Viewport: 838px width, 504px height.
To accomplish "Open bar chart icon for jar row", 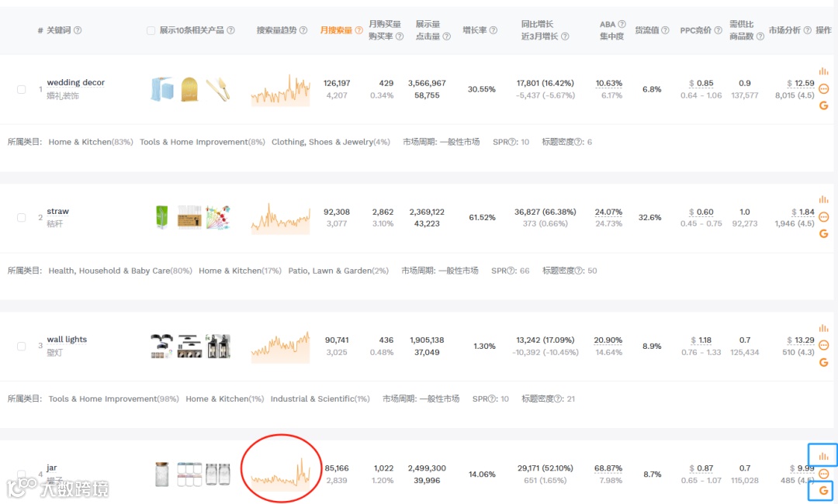I will pyautogui.click(x=823, y=456).
